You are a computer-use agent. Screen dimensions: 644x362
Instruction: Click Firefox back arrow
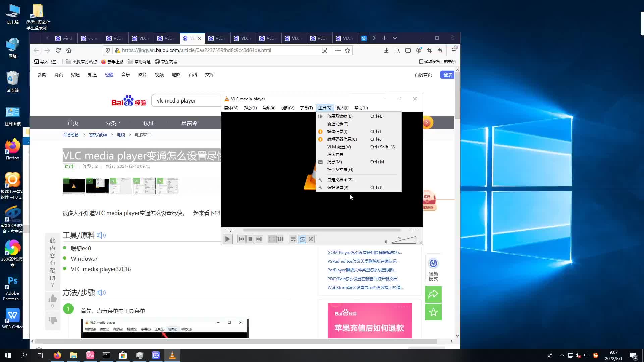click(36, 50)
